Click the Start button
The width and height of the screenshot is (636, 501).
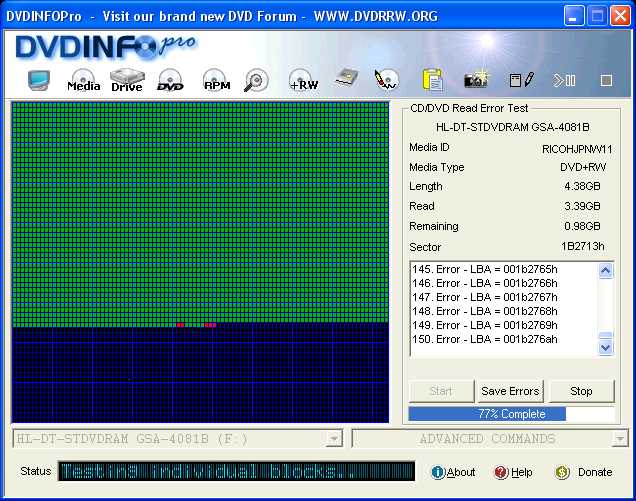[x=441, y=391]
